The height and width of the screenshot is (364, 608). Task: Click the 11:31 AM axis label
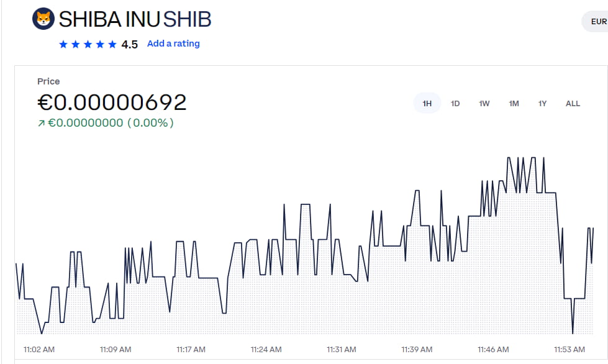[x=341, y=349]
